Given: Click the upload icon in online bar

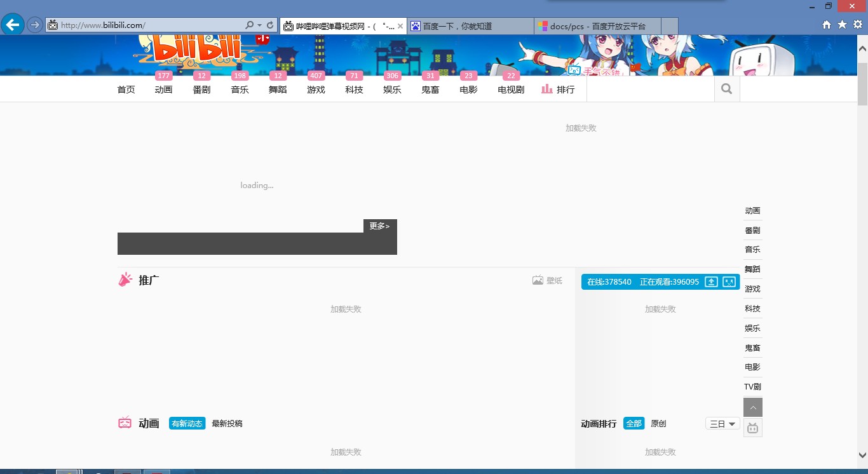Looking at the screenshot, I should click(x=712, y=281).
